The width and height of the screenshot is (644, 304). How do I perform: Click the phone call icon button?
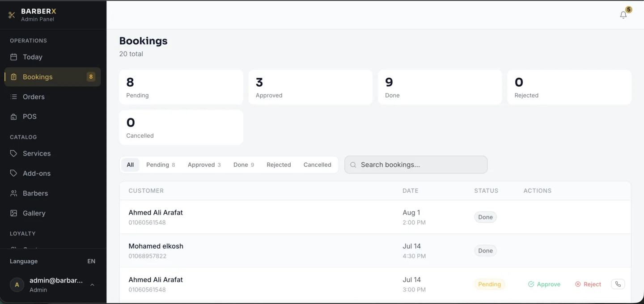click(x=618, y=284)
